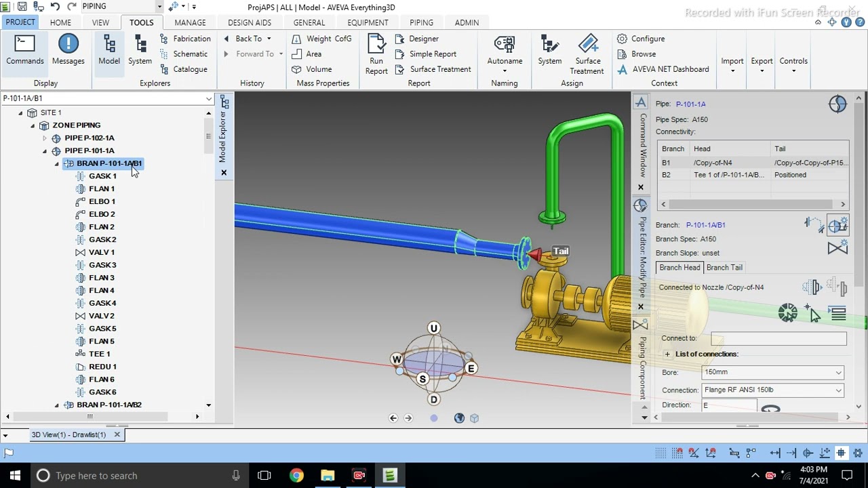Click the list-lines icon in Pipe Editor
The height and width of the screenshot is (488, 868).
(x=838, y=313)
